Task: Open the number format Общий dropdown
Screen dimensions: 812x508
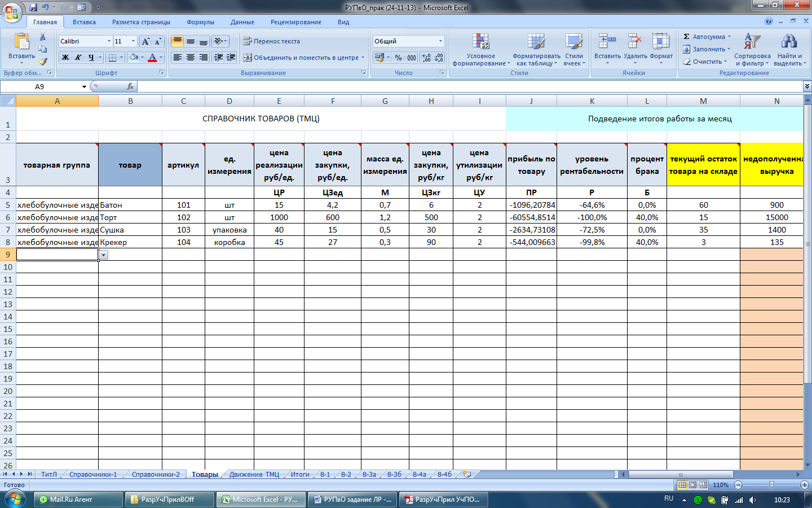Action: point(440,41)
